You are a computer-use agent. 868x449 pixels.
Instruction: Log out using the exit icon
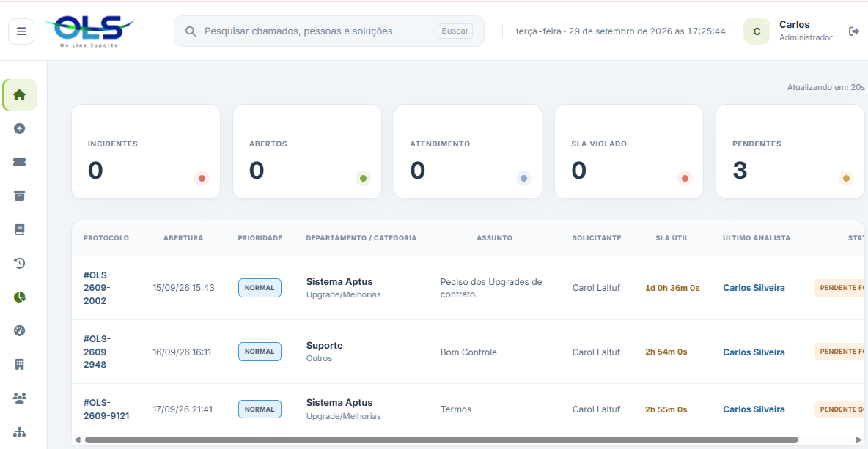pos(853,31)
